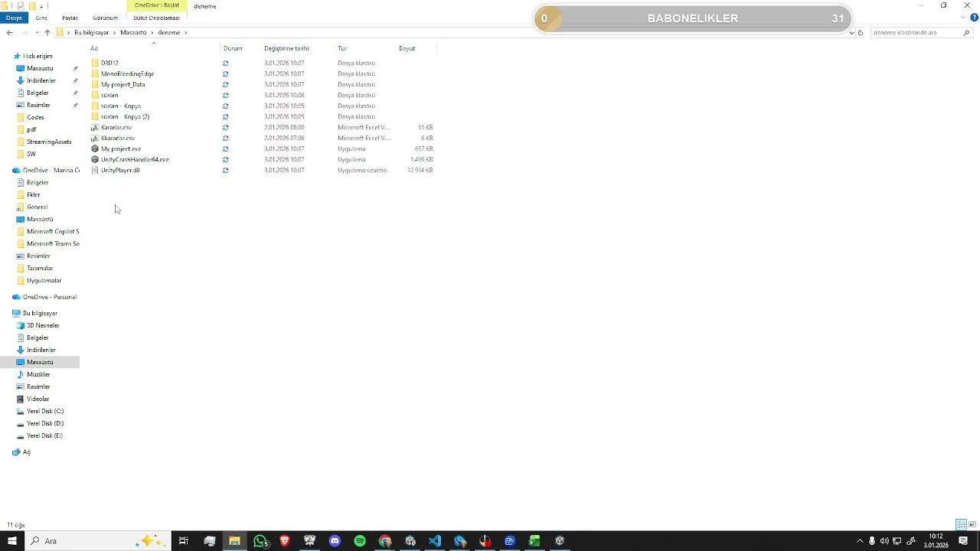Go up one folder level

pyautogui.click(x=47, y=33)
